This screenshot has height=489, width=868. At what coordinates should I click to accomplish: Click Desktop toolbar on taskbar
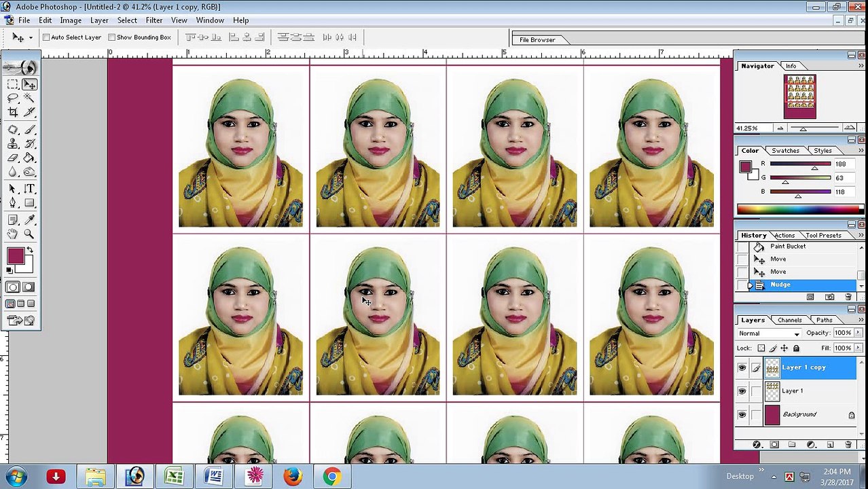pos(740,476)
